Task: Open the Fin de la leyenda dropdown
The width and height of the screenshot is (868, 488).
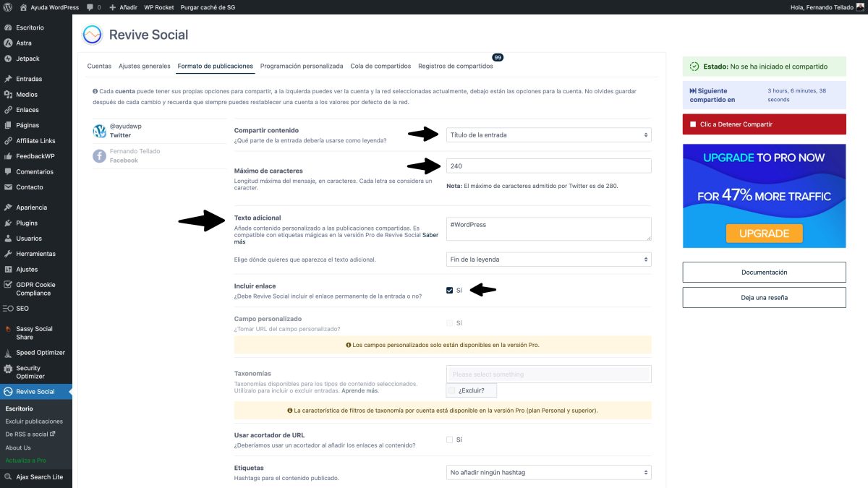Action: pos(548,259)
